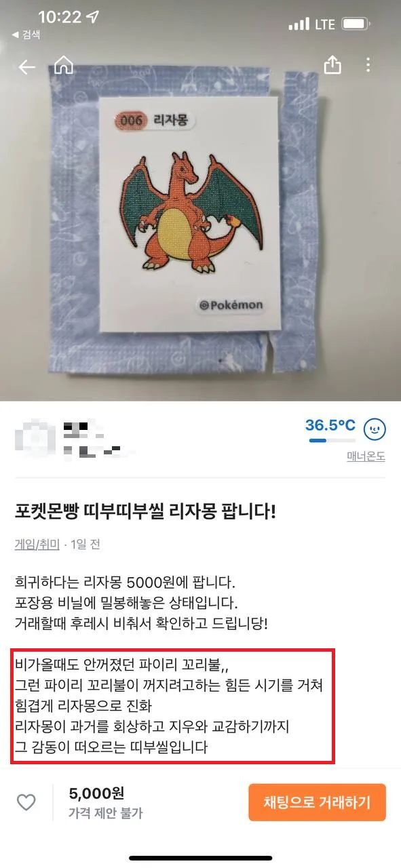This screenshot has width=401, height=868.
Task: Tap the 36.5°C temperature value
Action: click(x=330, y=425)
